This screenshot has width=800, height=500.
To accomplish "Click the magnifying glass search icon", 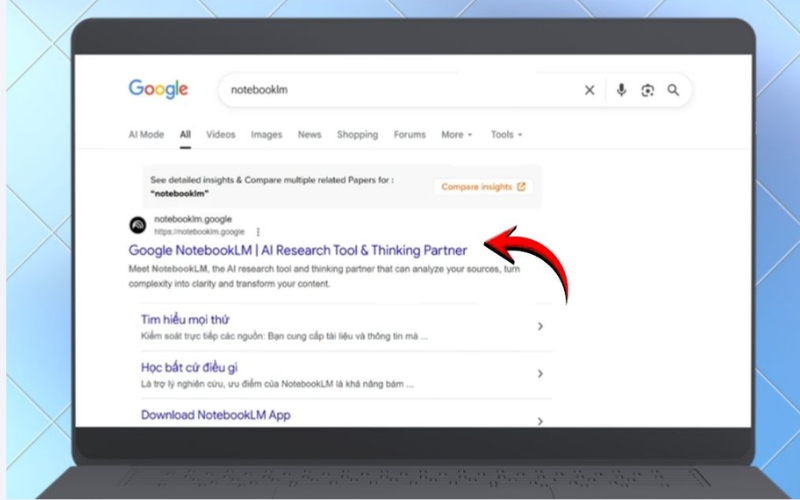I will pos(673,90).
